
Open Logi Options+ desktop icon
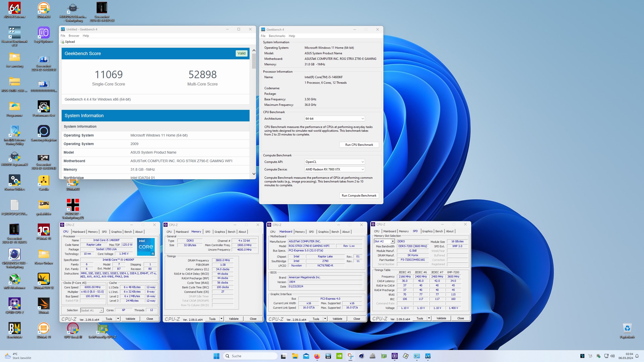click(44, 35)
